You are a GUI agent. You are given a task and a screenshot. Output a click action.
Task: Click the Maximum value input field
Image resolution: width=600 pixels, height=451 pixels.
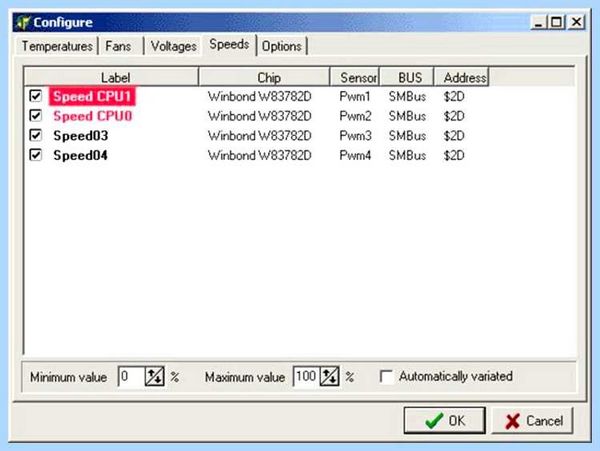pos(306,376)
